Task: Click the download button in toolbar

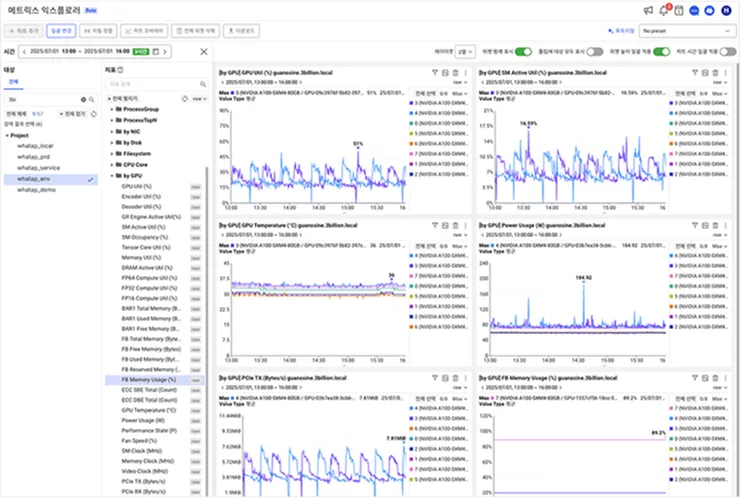Action: [x=241, y=31]
